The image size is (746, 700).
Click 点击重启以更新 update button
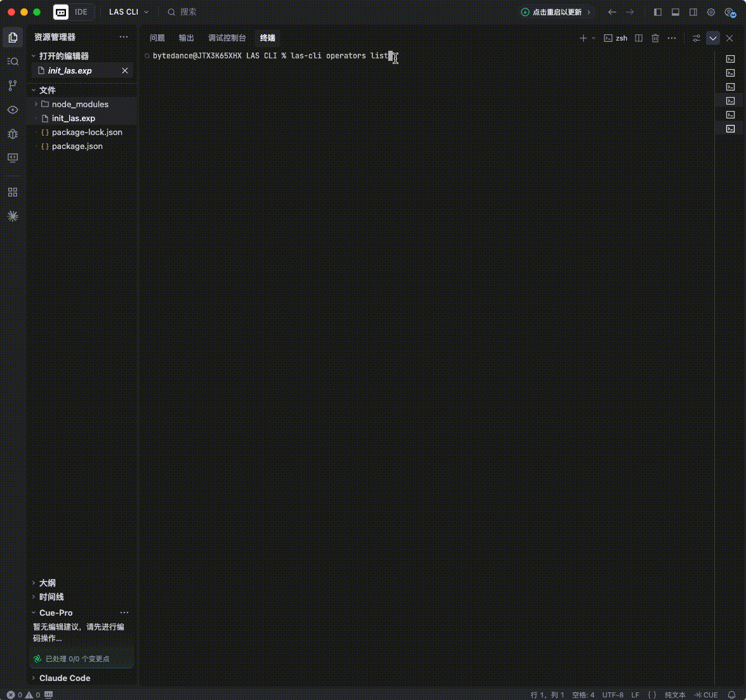(556, 13)
